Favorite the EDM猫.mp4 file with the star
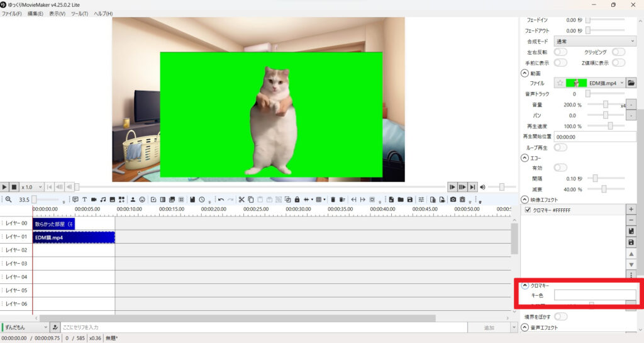 pyautogui.click(x=560, y=83)
